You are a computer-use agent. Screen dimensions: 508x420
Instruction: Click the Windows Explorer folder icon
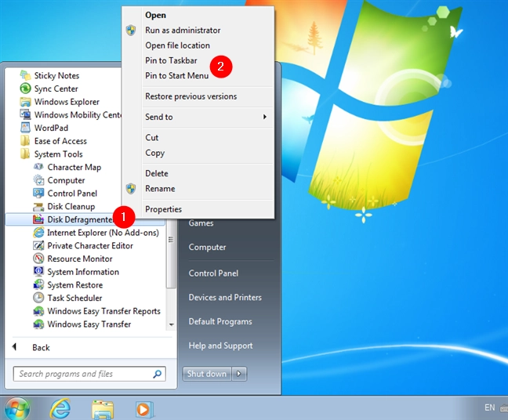25,102
